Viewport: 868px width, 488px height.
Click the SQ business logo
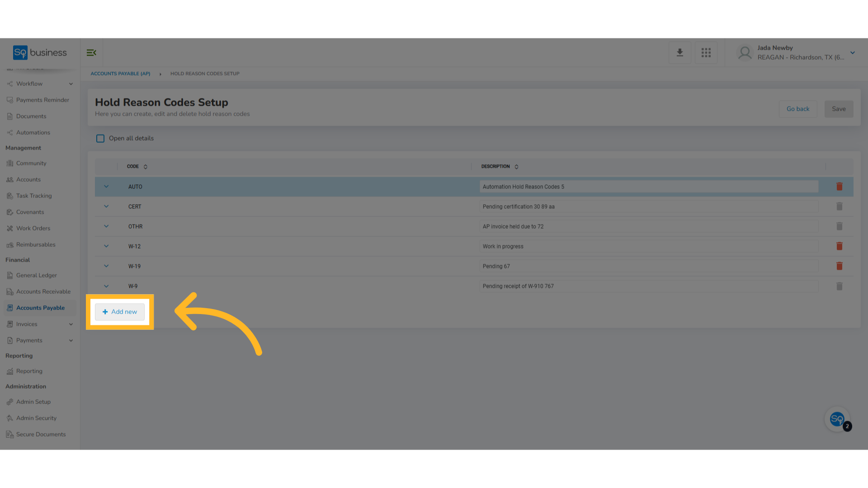click(x=40, y=52)
